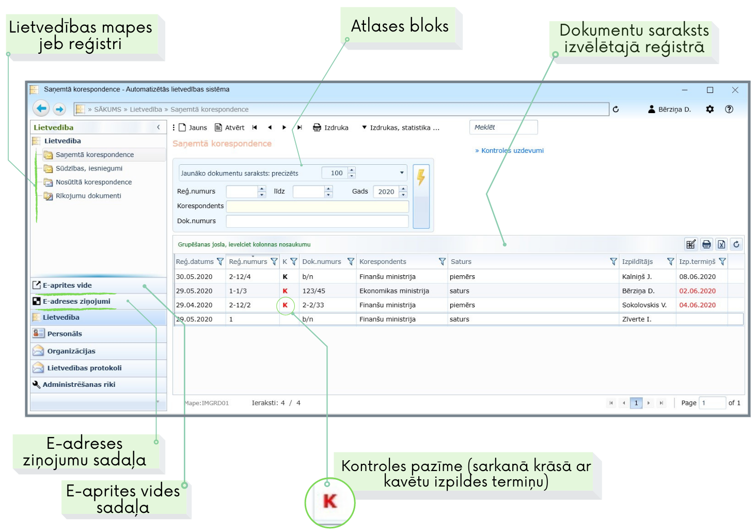Open help with the question mark icon
The image size is (756, 532).
pos(729,109)
